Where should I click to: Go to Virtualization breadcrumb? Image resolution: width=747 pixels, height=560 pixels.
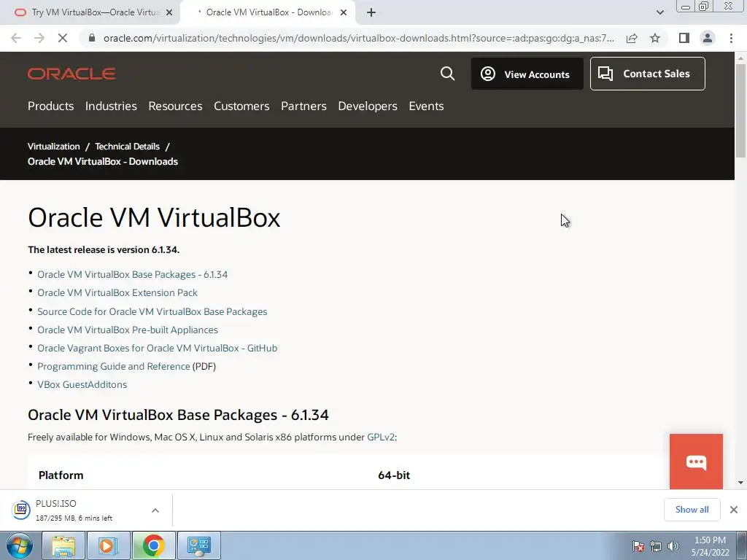point(54,146)
